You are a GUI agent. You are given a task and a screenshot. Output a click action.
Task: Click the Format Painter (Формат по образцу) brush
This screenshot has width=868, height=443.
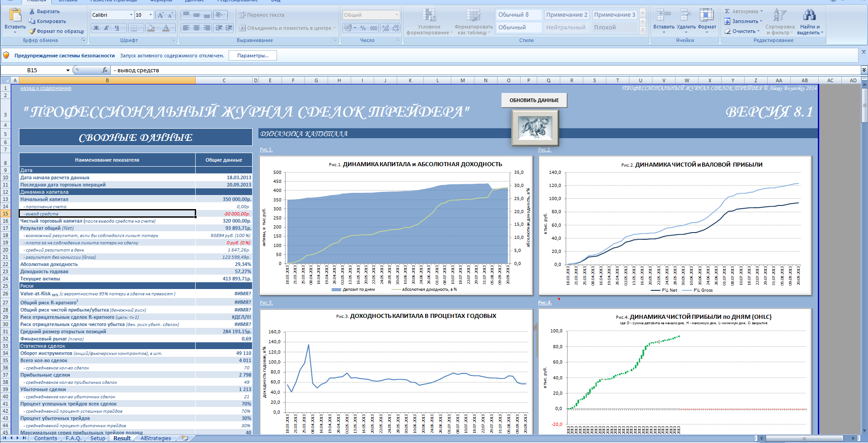tap(32, 31)
